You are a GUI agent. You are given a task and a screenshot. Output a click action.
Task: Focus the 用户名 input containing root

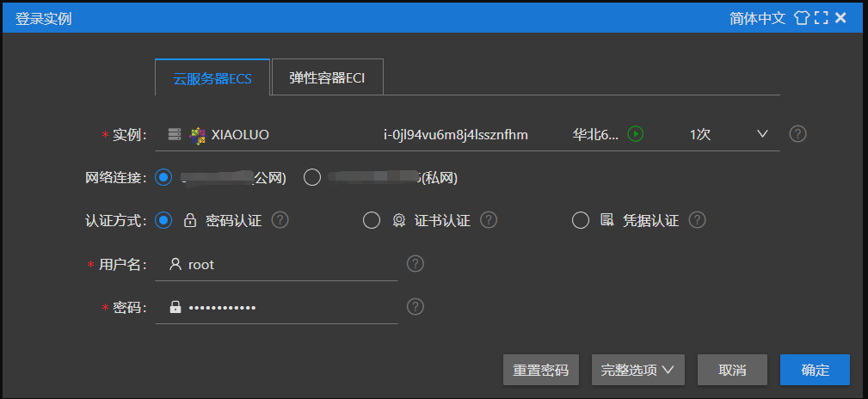click(276, 265)
